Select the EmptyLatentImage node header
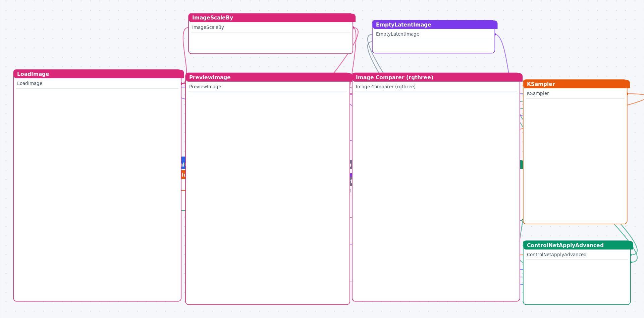Screen dimensions: 644x318 coord(435,25)
